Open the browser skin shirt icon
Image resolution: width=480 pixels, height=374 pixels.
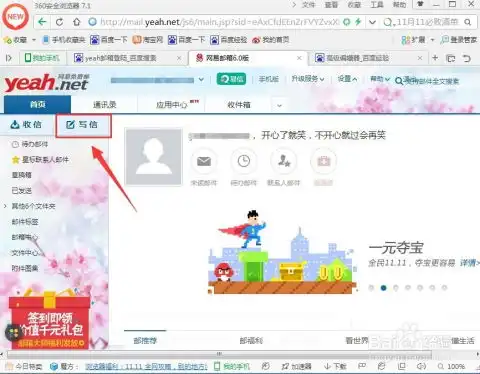click(421, 4)
